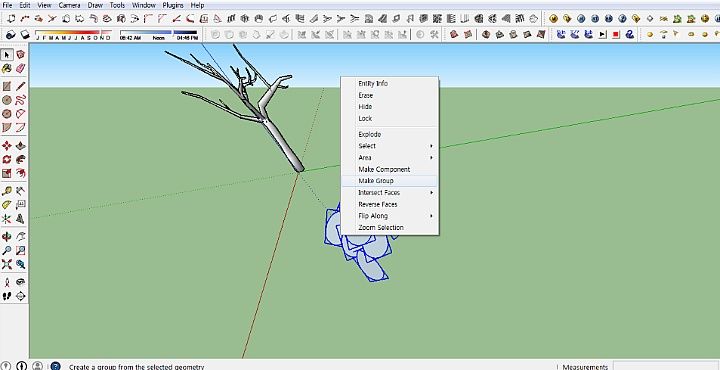Select the Eraser tool

pyautogui.click(x=21, y=69)
